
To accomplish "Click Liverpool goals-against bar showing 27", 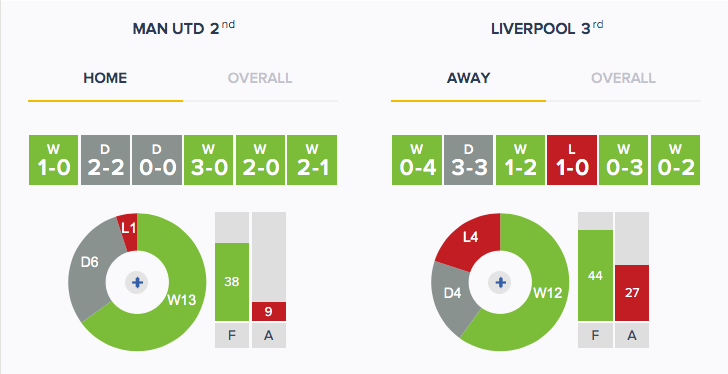I will [x=632, y=293].
